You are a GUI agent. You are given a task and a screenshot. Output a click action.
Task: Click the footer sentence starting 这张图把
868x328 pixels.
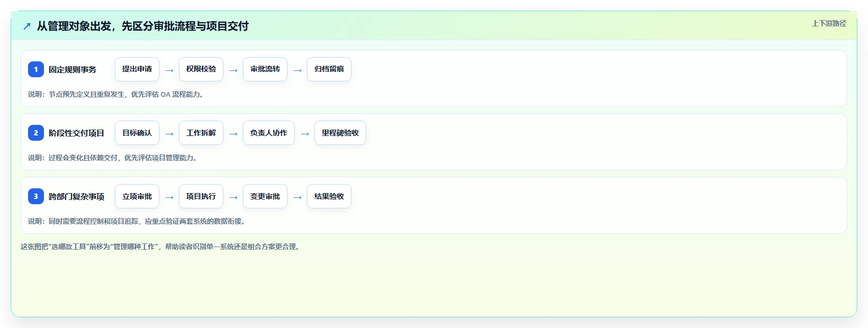(x=161, y=247)
